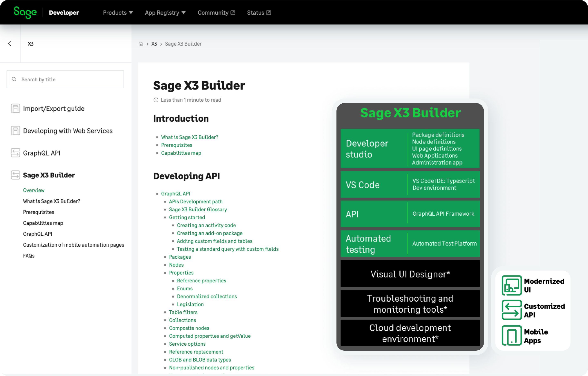
Task: Click the home icon in breadcrumb
Action: coord(141,44)
